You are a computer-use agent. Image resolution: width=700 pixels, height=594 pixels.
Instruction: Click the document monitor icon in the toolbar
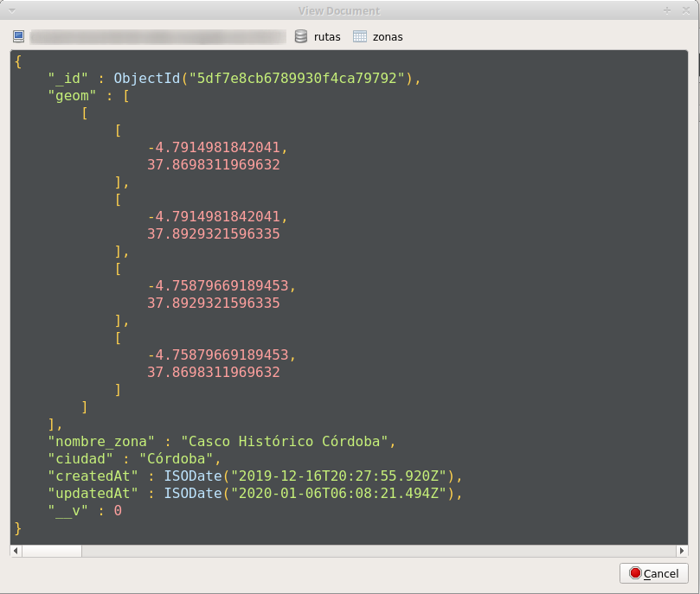17,35
